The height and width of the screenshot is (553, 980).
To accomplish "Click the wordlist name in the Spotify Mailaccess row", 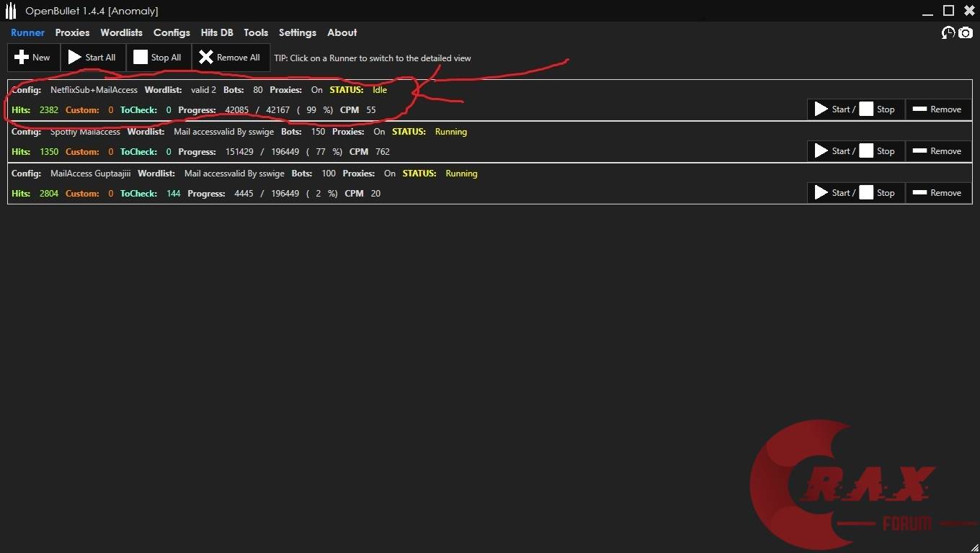I will pyautogui.click(x=224, y=132).
